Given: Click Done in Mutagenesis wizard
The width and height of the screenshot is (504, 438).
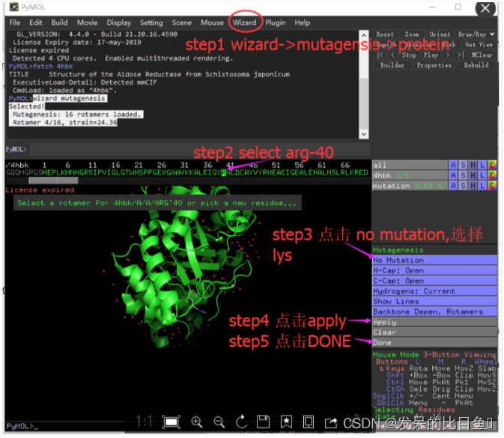Looking at the screenshot, I should pos(434,342).
